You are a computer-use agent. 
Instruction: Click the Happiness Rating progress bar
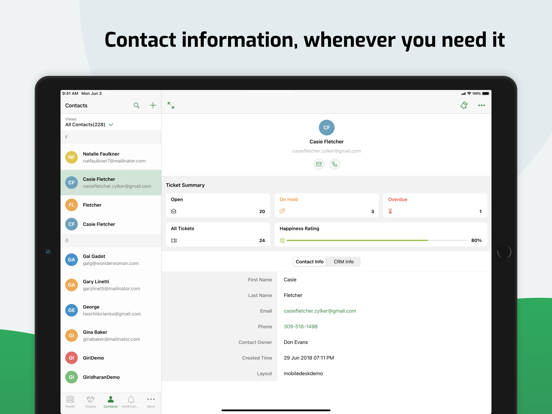point(377,240)
